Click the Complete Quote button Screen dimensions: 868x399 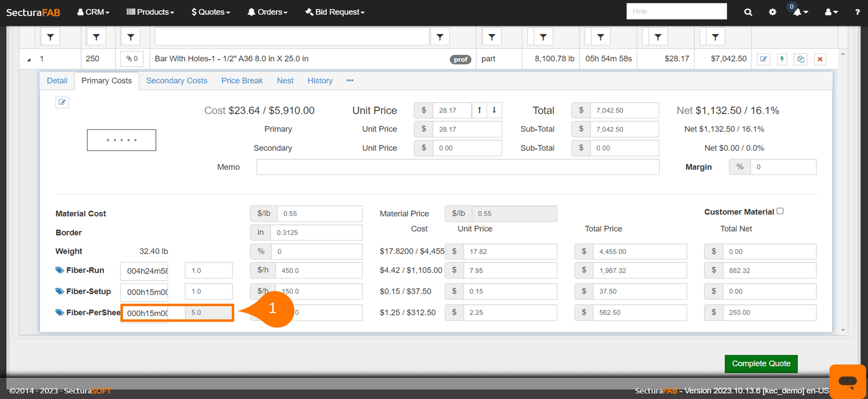(x=761, y=363)
